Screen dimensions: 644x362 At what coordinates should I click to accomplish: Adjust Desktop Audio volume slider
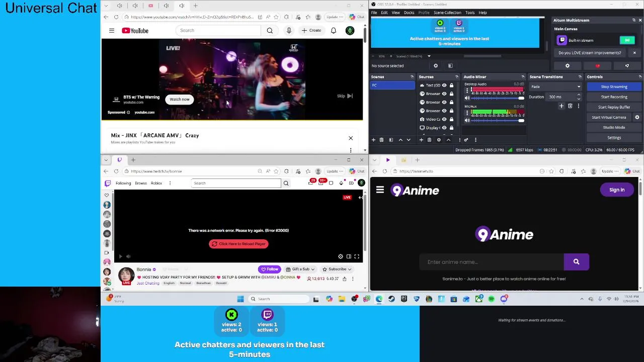(497, 98)
